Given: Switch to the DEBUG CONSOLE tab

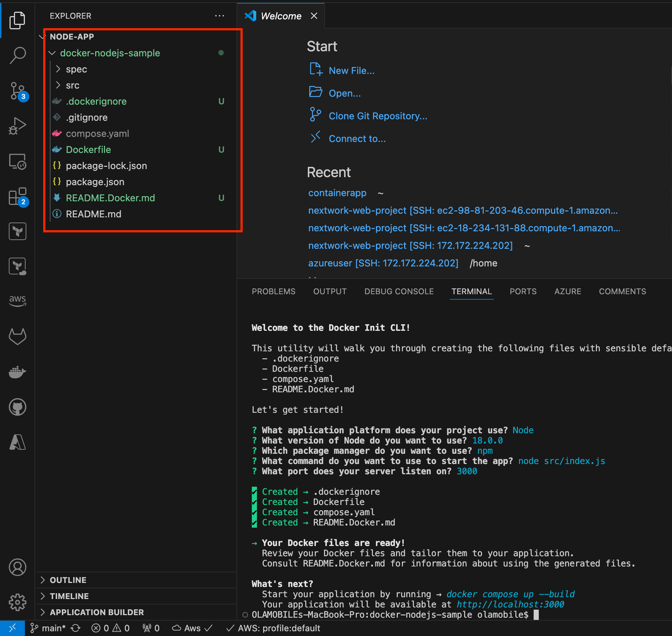Looking at the screenshot, I should coord(399,292).
